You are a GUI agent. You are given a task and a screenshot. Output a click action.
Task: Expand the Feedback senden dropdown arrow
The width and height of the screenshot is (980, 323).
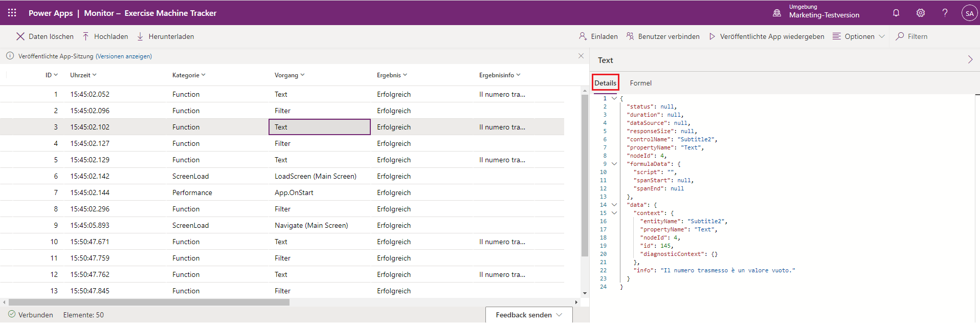tap(559, 315)
